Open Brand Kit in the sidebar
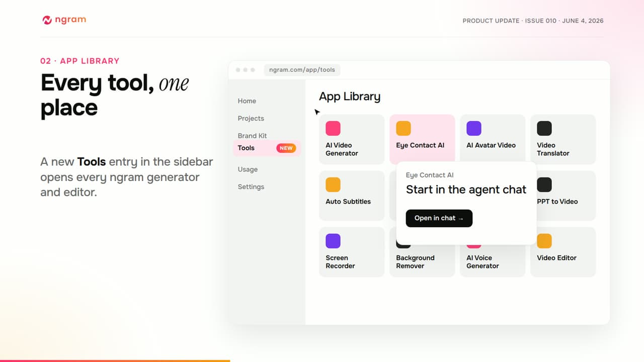644x362 pixels. click(x=253, y=136)
